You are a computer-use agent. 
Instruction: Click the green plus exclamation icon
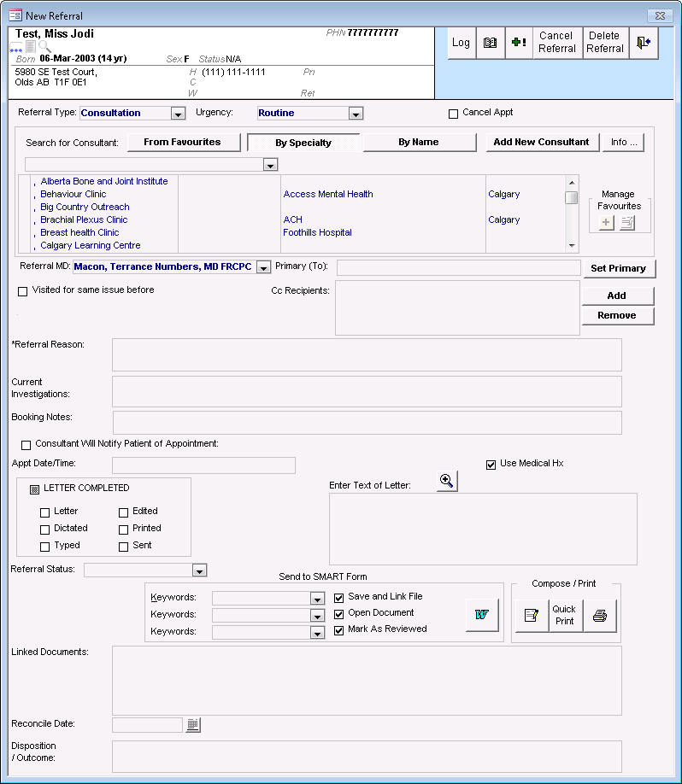point(519,43)
